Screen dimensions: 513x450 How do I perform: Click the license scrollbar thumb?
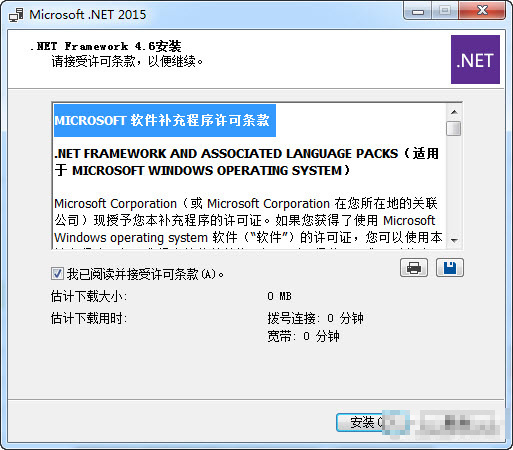click(454, 128)
